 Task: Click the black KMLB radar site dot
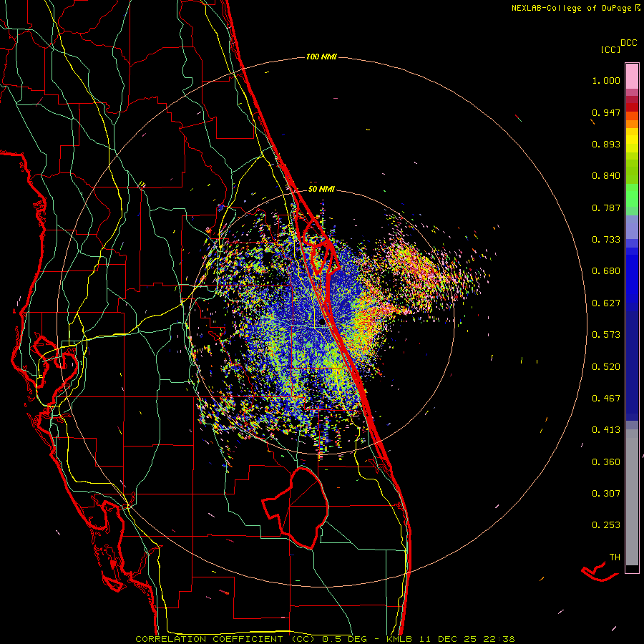(x=322, y=323)
